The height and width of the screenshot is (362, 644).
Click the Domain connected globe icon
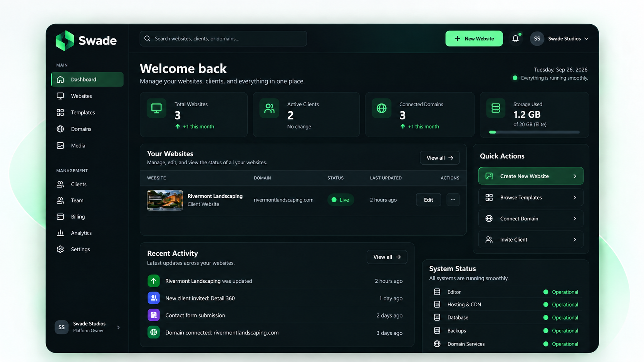154,332
